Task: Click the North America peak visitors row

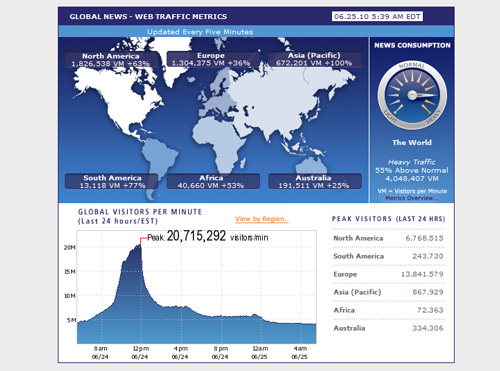Action: pyautogui.click(x=388, y=238)
